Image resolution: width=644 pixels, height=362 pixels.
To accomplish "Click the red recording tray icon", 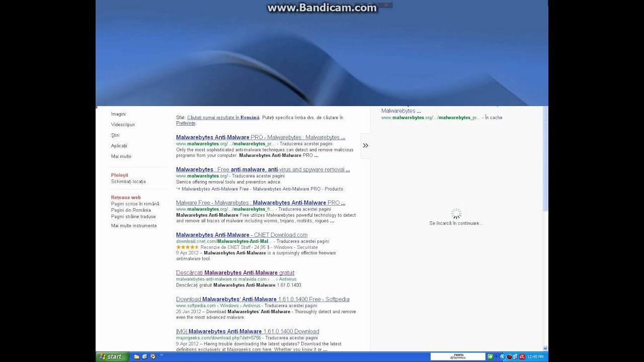I will tap(509, 357).
